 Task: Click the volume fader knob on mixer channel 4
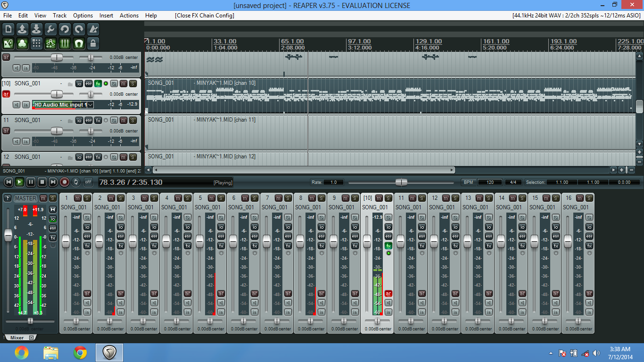coord(166,241)
